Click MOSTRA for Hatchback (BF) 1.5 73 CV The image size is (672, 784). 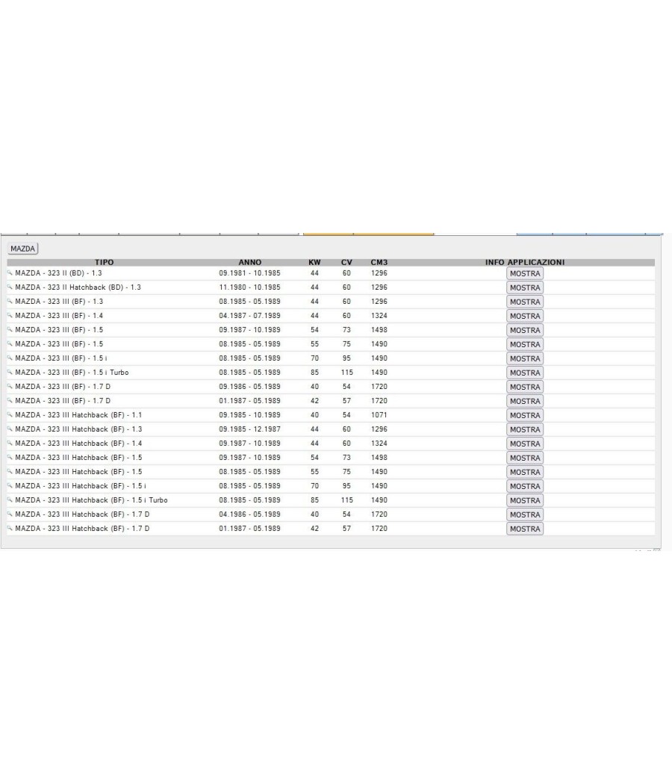point(525,458)
